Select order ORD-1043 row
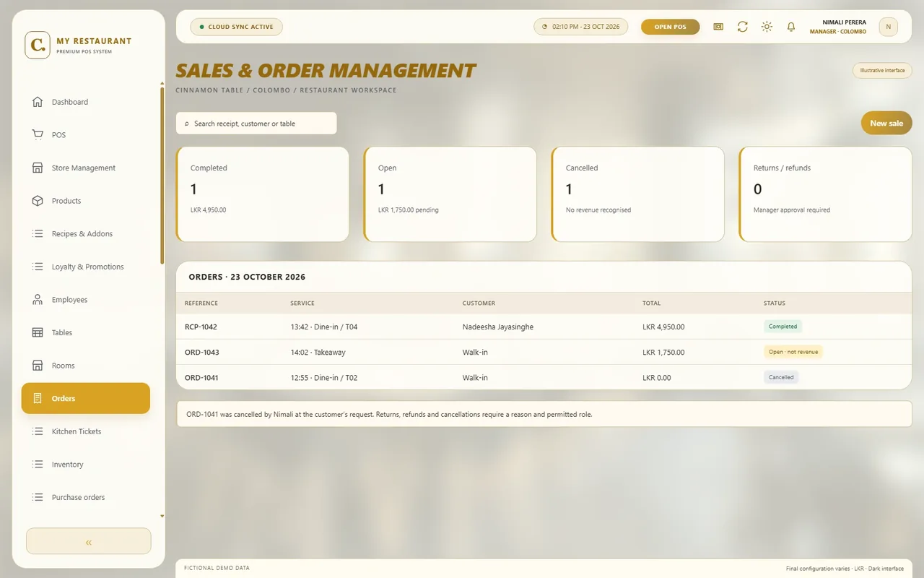The width and height of the screenshot is (924, 578). click(x=544, y=352)
